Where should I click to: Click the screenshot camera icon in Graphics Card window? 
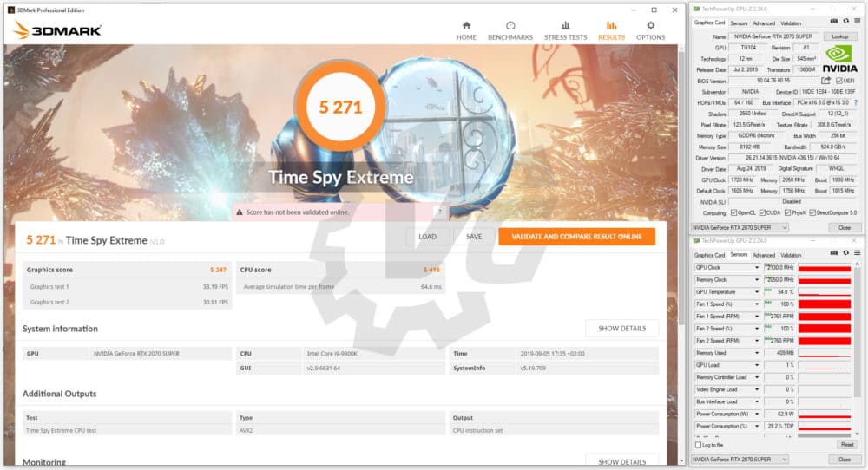tap(834, 20)
